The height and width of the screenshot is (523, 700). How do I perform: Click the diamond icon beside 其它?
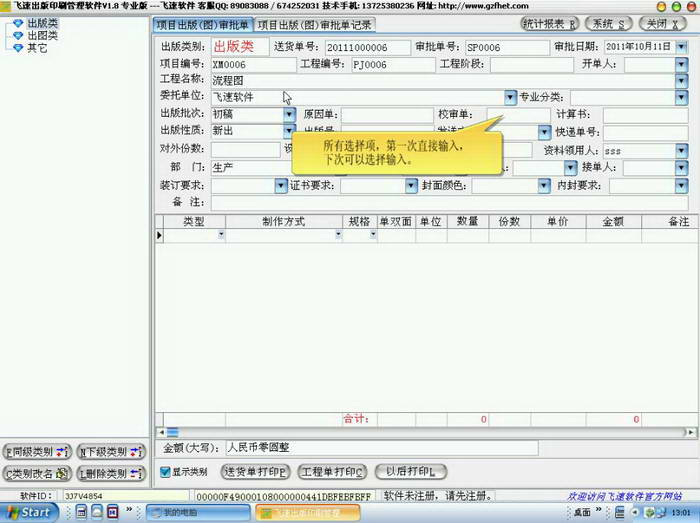tap(17, 47)
